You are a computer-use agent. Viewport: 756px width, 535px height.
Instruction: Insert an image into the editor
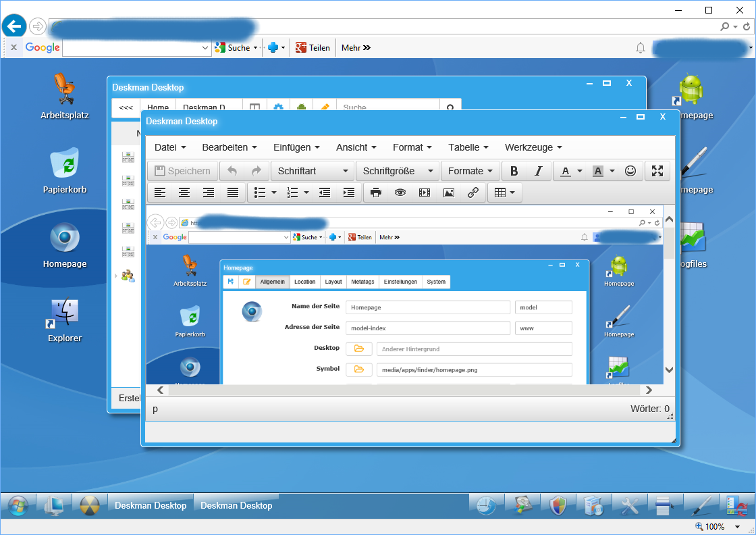pos(448,193)
